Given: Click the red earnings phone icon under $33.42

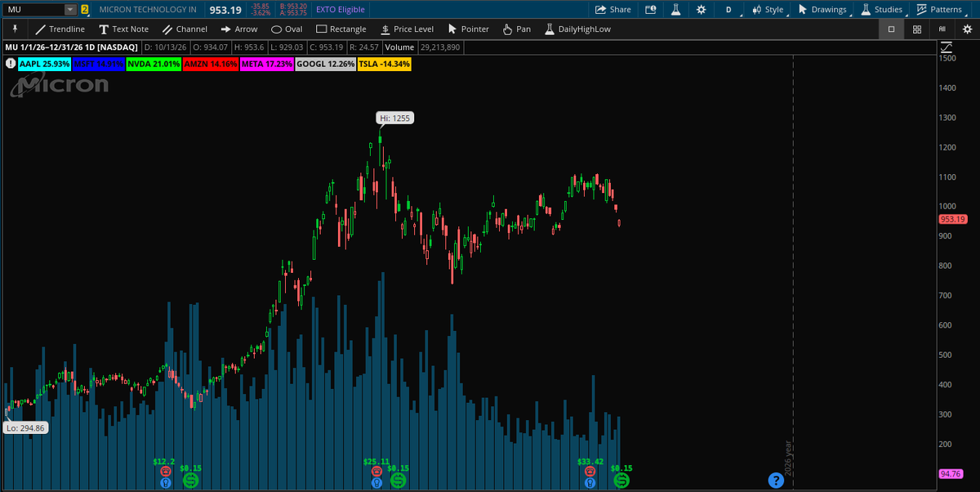Looking at the screenshot, I should (x=590, y=472).
